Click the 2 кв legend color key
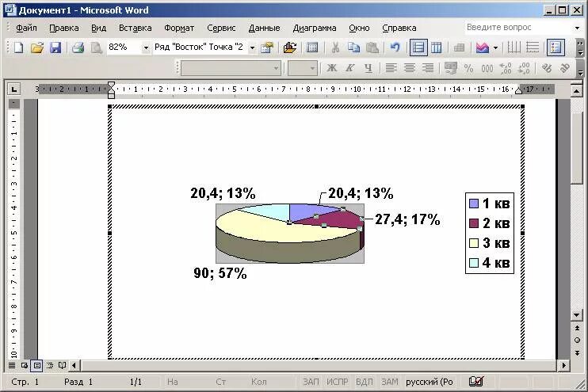This screenshot has width=588, height=392. click(x=474, y=223)
